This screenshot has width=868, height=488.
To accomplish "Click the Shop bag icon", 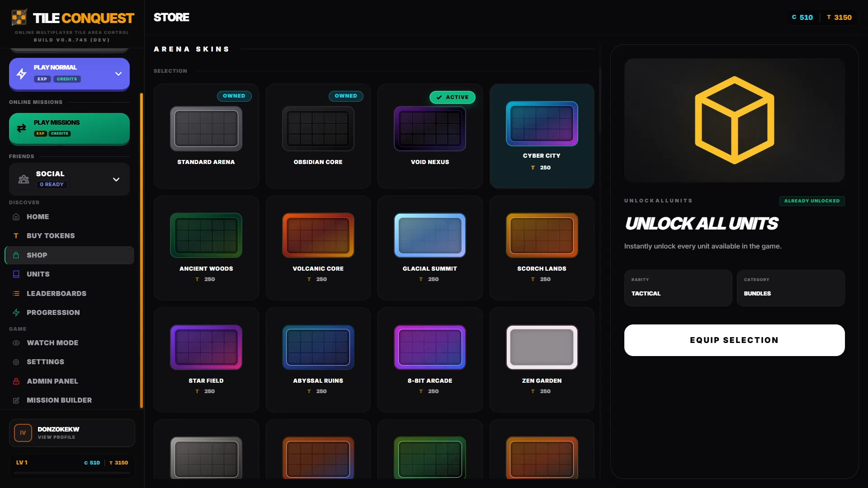I will [x=16, y=255].
